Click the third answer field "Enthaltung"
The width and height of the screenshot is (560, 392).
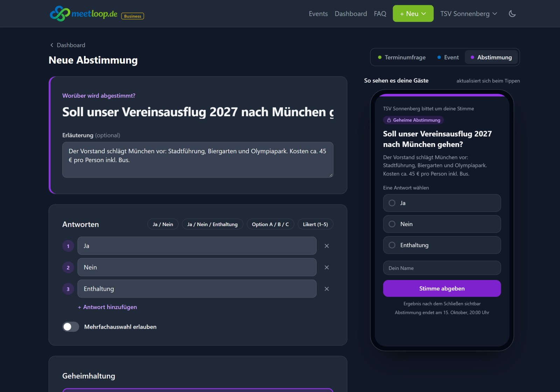click(x=197, y=289)
